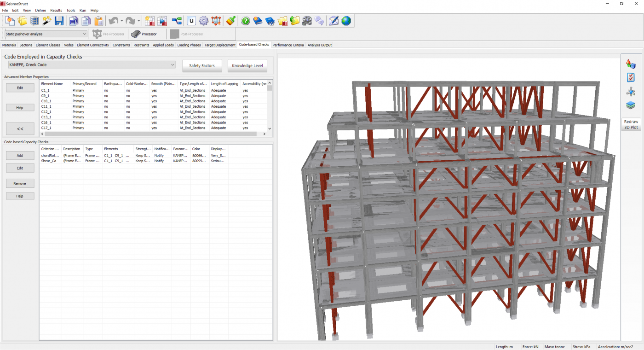Edit the Advanced Member Properties
The width and height of the screenshot is (644, 350).
pyautogui.click(x=20, y=87)
